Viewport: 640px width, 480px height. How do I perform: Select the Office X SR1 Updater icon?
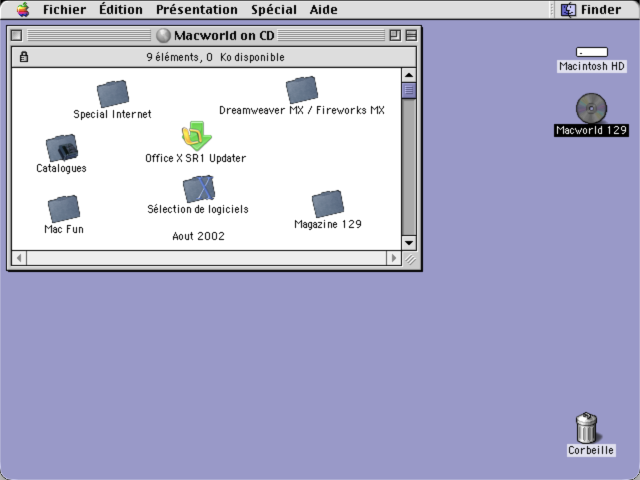pos(196,136)
